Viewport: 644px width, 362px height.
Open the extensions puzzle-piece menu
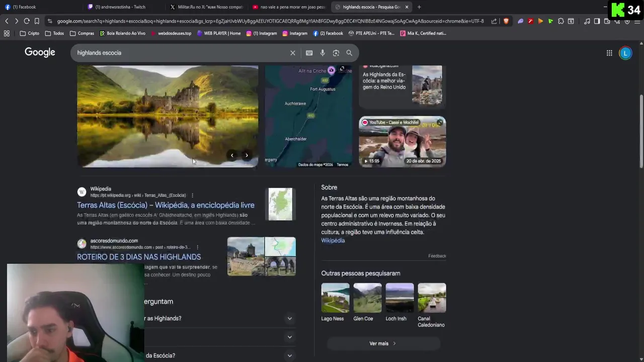[560, 21]
